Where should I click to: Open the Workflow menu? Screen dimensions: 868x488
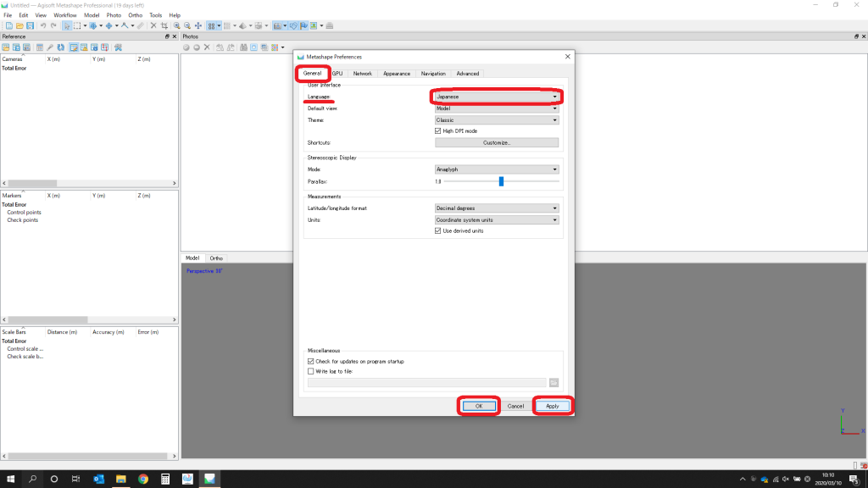64,15
